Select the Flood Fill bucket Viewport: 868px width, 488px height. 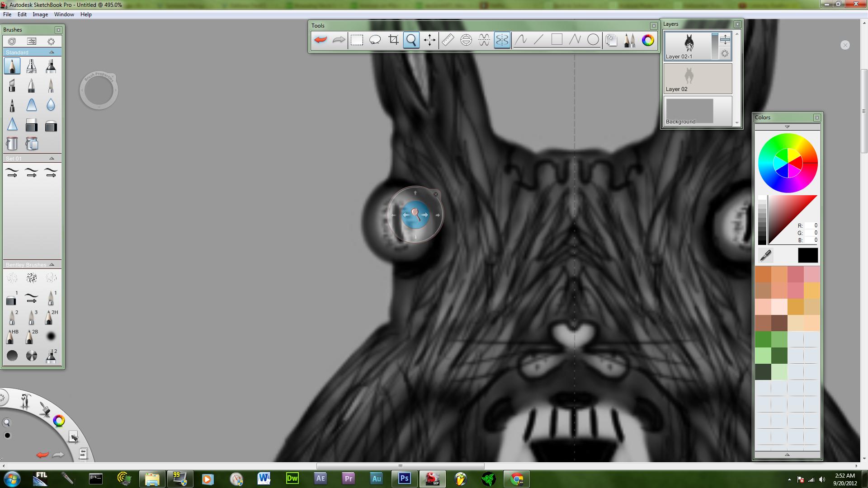point(12,144)
